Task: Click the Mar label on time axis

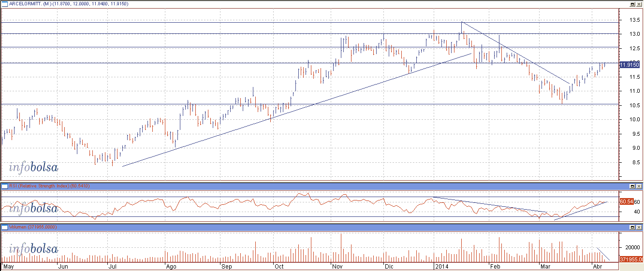Action: 546,266
